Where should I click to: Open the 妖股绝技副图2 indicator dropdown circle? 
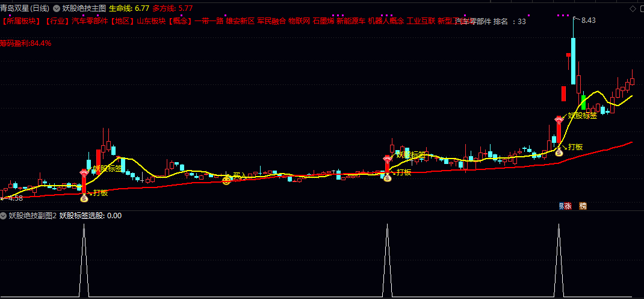[3, 216]
